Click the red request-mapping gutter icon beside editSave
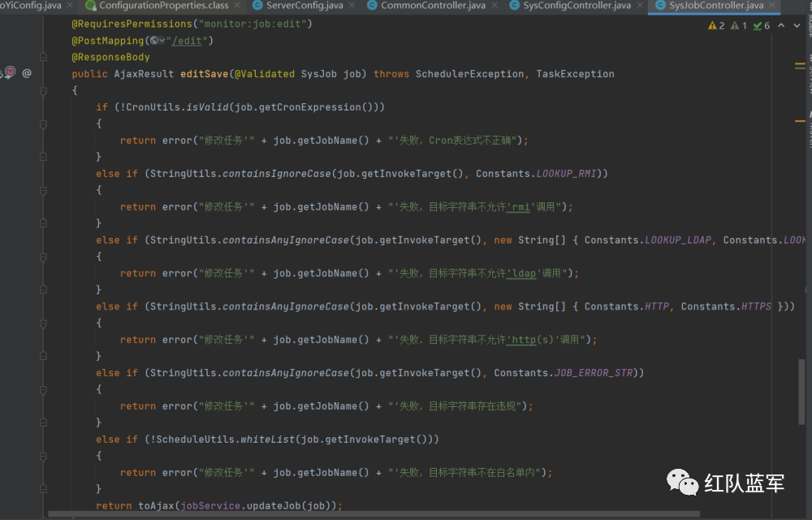812x520 pixels. point(8,72)
